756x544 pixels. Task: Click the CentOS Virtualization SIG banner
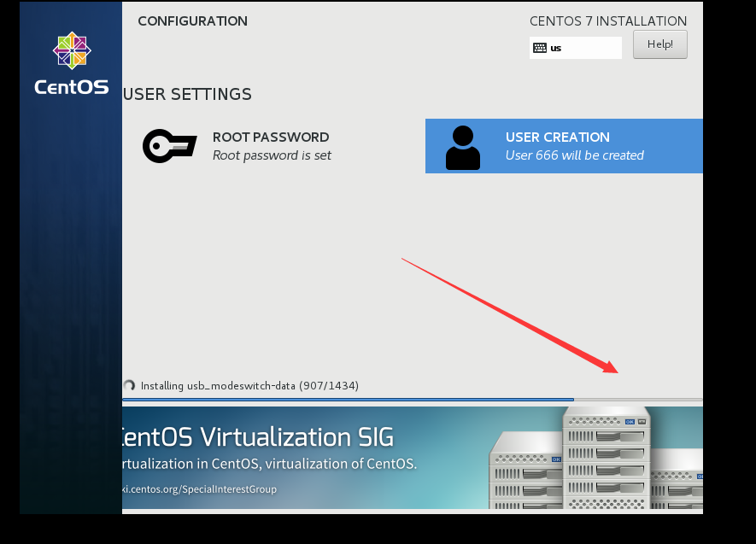(413, 458)
